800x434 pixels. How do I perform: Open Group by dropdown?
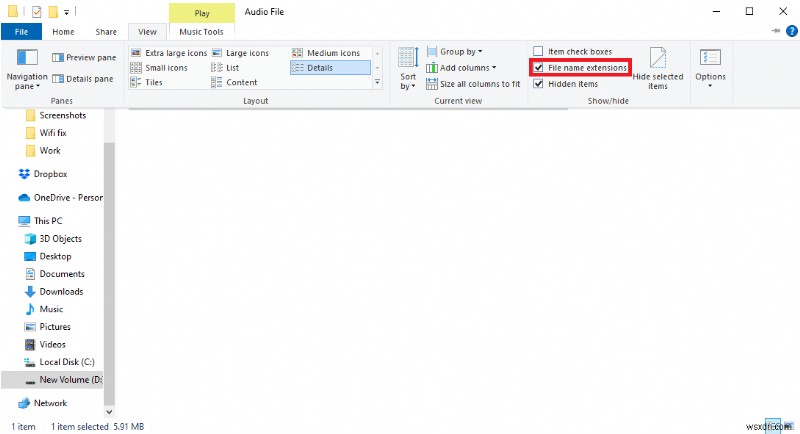pyautogui.click(x=455, y=52)
